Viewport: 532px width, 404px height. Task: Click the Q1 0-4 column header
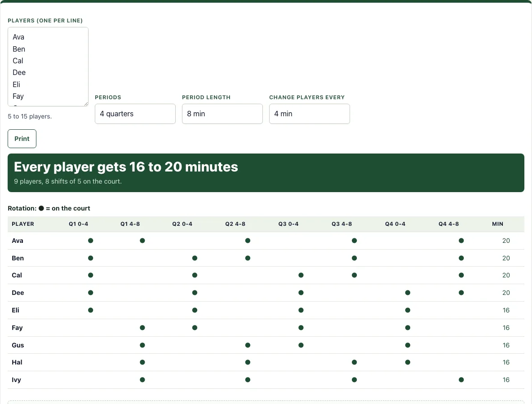(78, 224)
